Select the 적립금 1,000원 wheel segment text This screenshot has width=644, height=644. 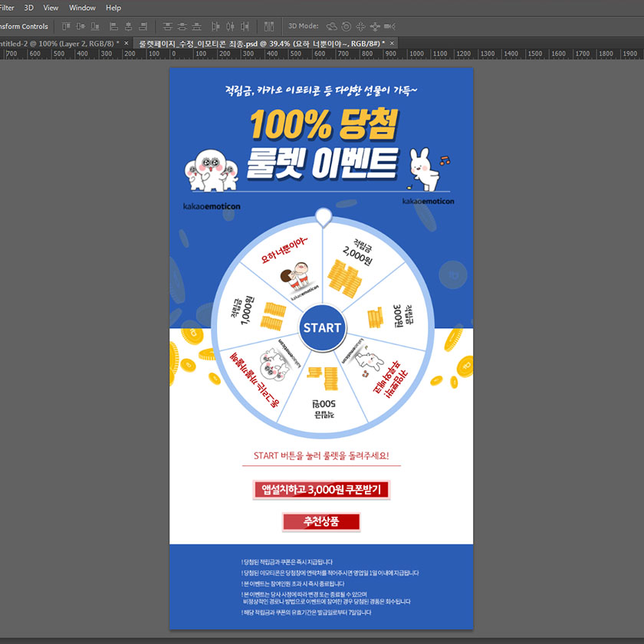tap(242, 310)
